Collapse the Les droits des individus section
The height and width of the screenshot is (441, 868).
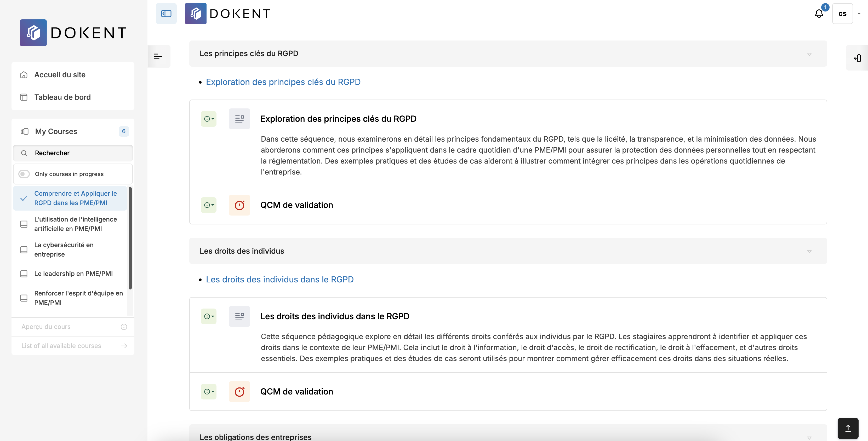(809, 252)
